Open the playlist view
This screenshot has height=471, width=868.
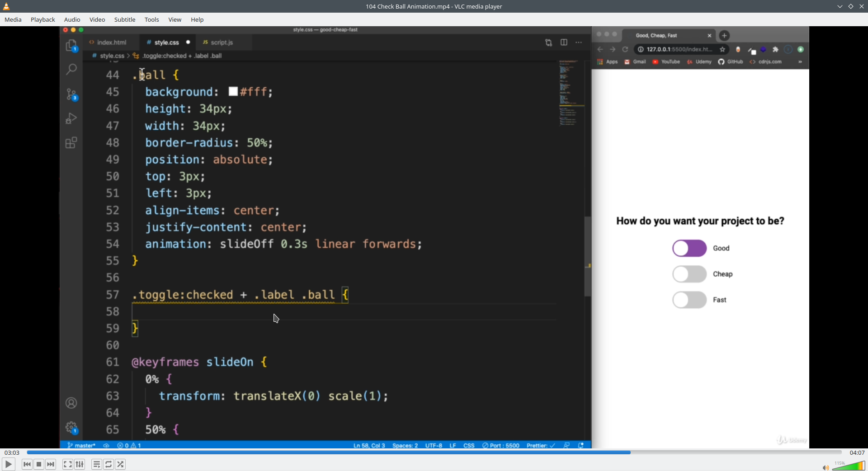click(97, 464)
